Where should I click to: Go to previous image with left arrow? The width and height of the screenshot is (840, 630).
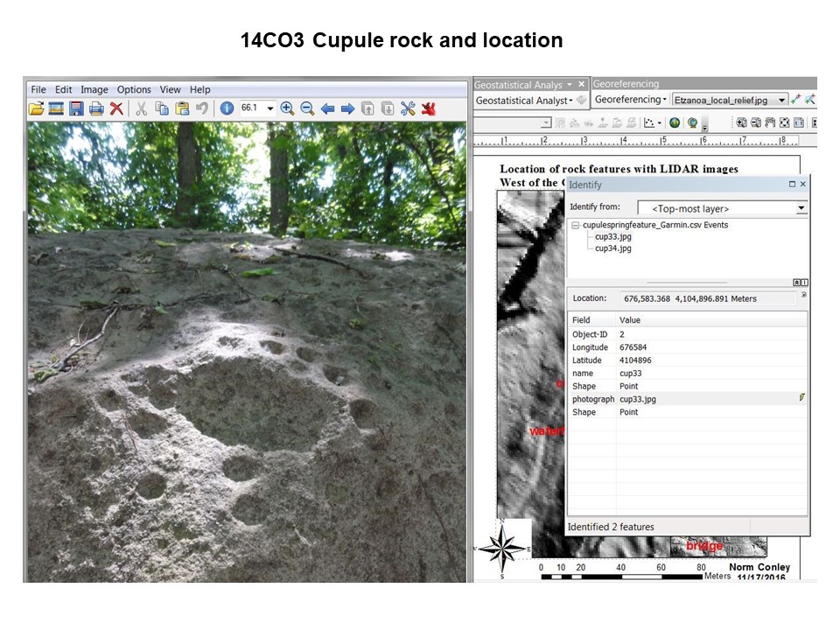pyautogui.click(x=327, y=108)
